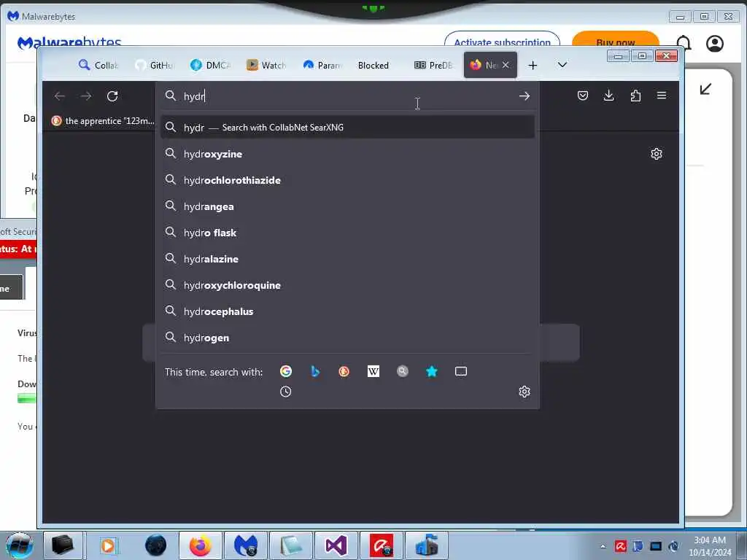Click the address bar containing hydr
747x560 pixels.
tap(347, 96)
